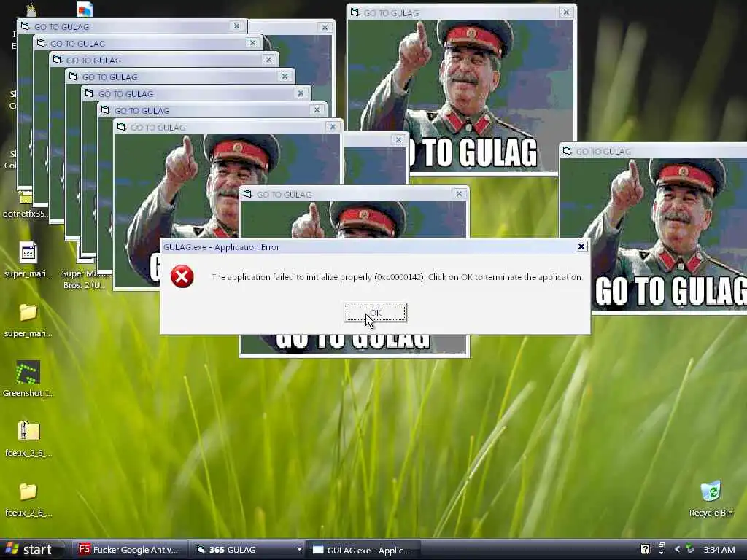Select the fceux_2_6_... zip archive icon
The height and width of the screenshot is (560, 747).
click(x=28, y=439)
